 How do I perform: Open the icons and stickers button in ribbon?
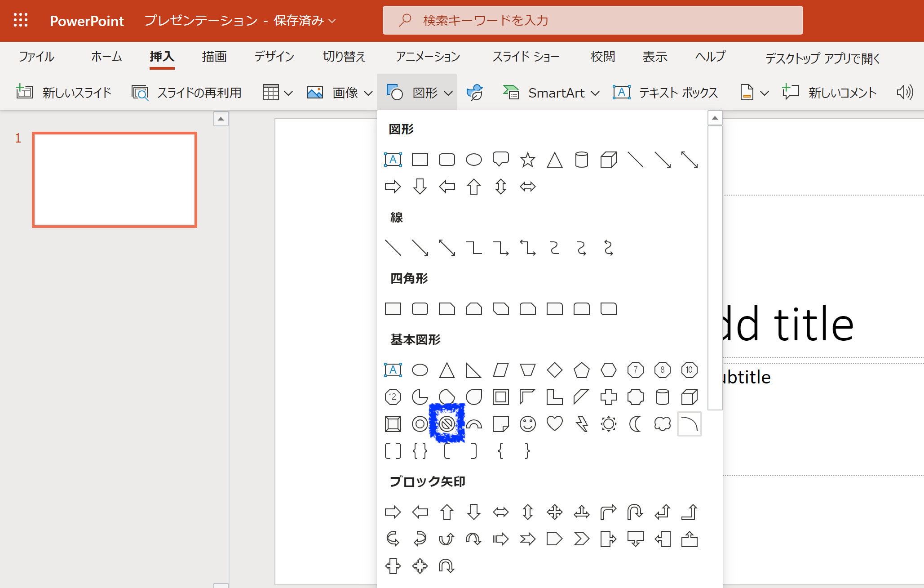[x=475, y=92]
